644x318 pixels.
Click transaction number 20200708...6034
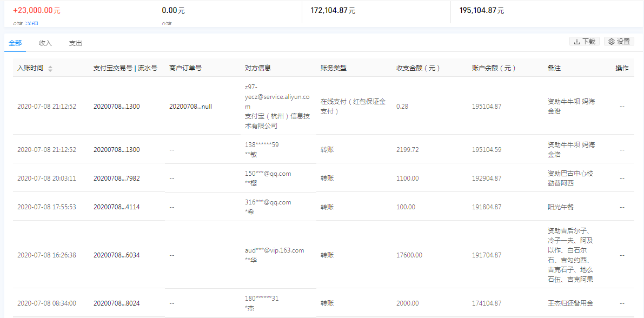tap(116, 255)
